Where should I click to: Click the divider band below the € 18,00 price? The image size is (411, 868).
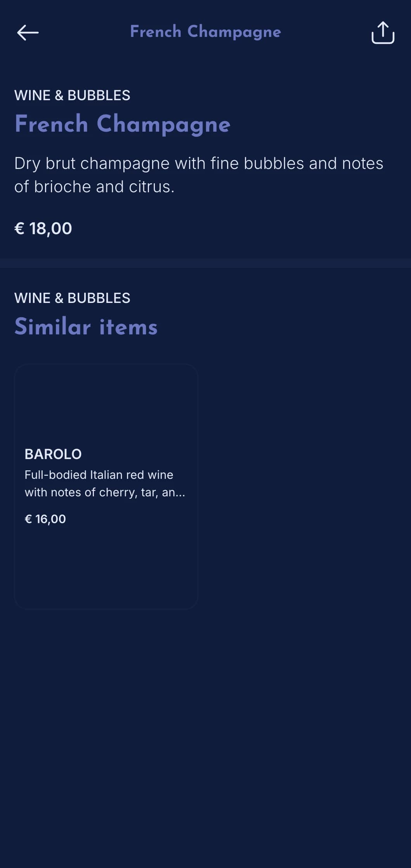(205, 263)
